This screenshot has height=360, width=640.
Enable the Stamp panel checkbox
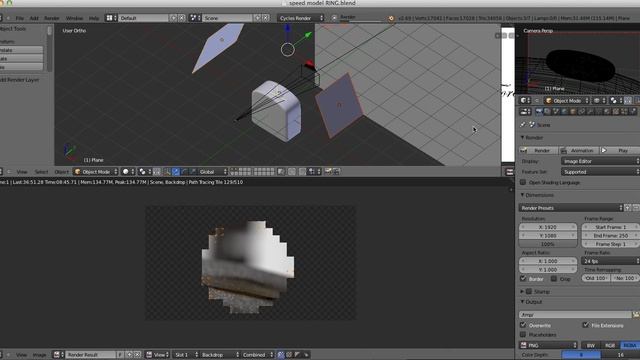(x=529, y=291)
